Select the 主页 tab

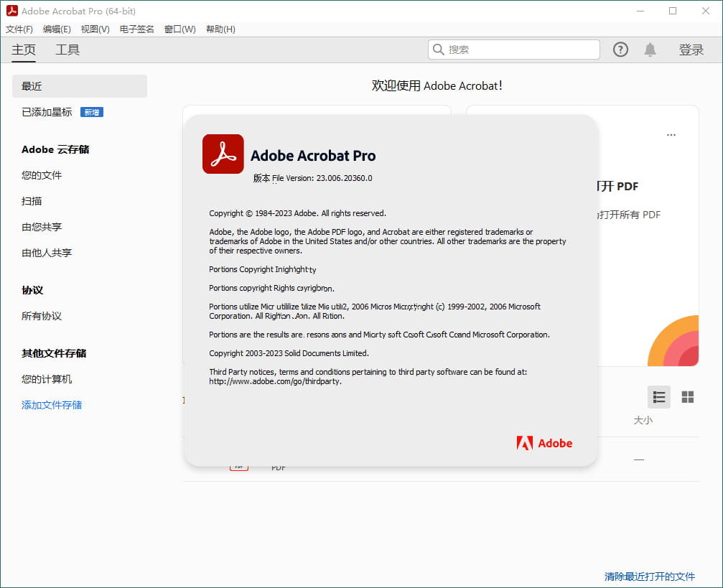(x=24, y=50)
